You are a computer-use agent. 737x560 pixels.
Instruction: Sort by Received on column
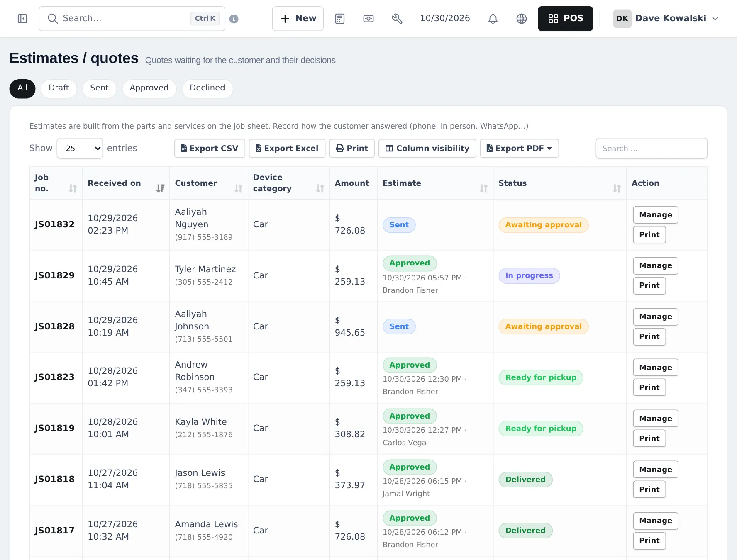(x=126, y=183)
